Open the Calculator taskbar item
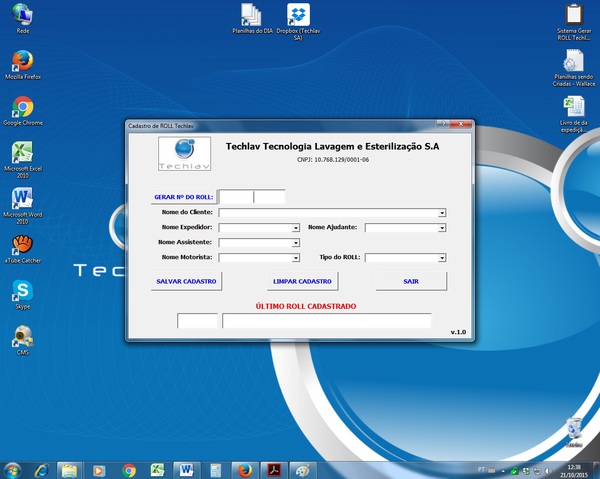Screen dimensions: 600x479 (x=215, y=470)
